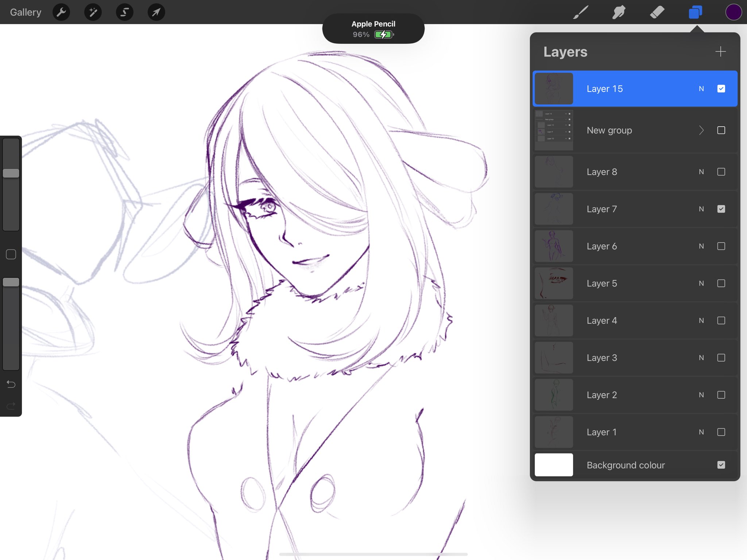Show Layer 8 using its checkbox

click(x=721, y=172)
